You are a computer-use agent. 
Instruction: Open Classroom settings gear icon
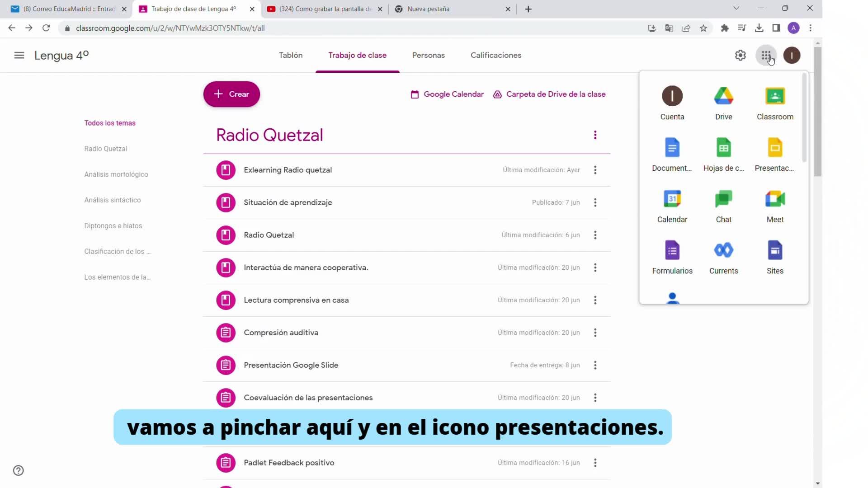point(740,55)
